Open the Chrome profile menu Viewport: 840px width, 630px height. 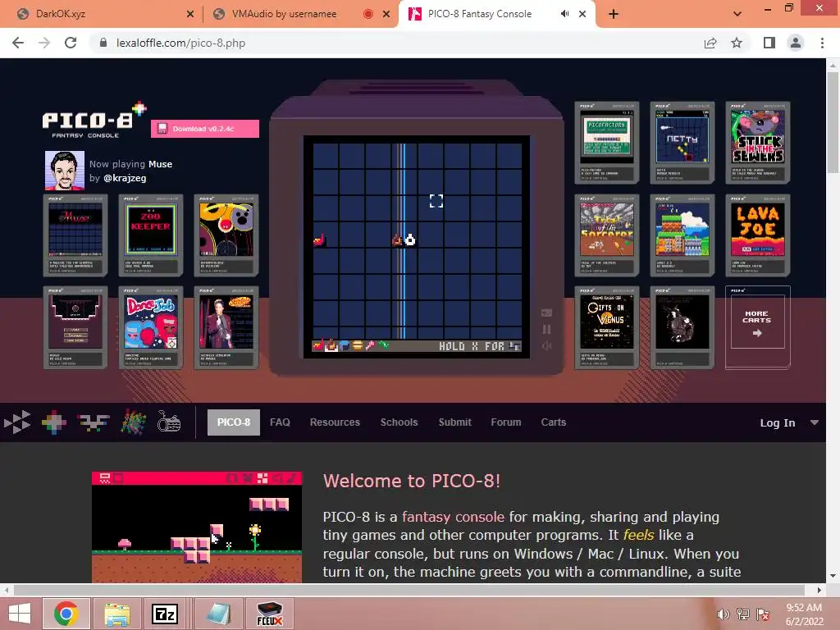[x=796, y=43]
